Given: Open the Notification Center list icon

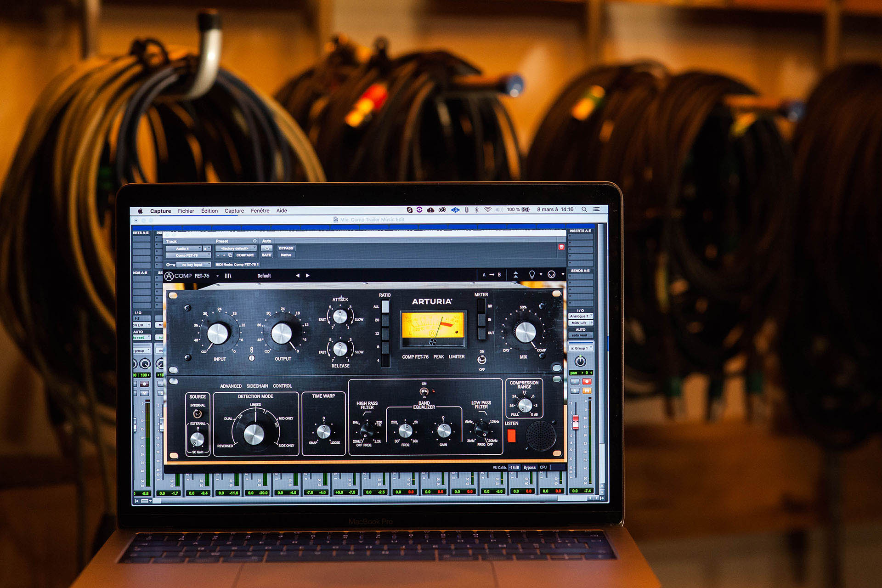Looking at the screenshot, I should click(x=596, y=209).
